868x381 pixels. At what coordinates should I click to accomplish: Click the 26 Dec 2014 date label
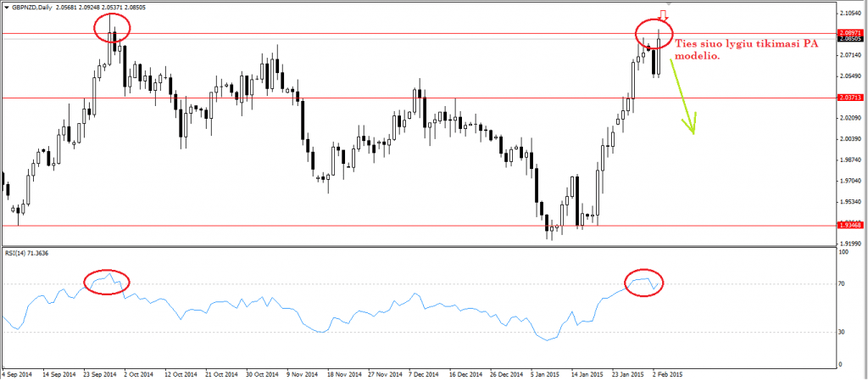(x=507, y=374)
